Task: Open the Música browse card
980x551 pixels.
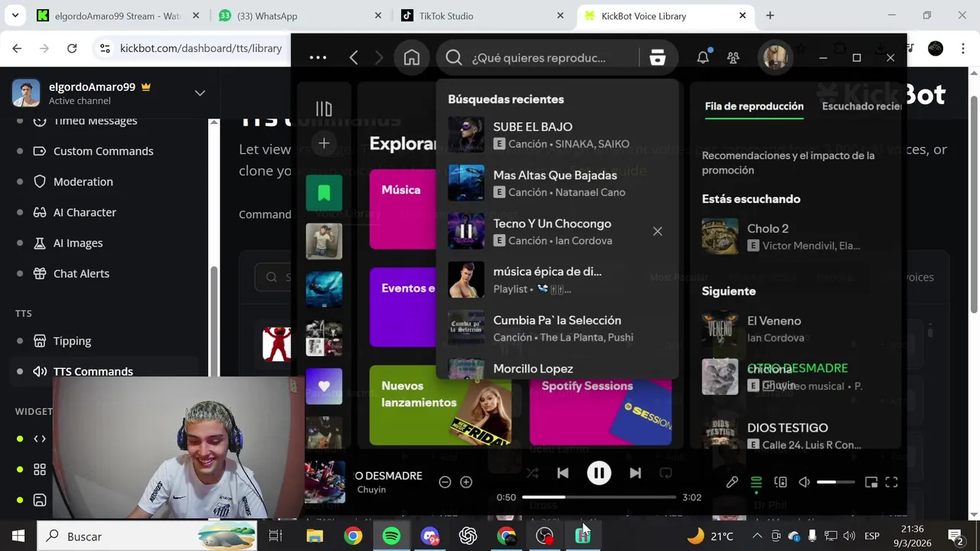Action: [403, 209]
